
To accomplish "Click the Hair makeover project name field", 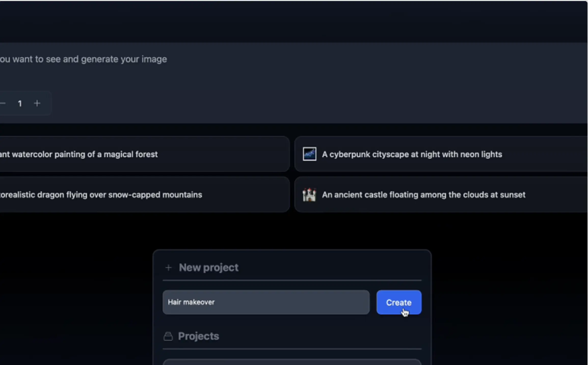I will [266, 302].
